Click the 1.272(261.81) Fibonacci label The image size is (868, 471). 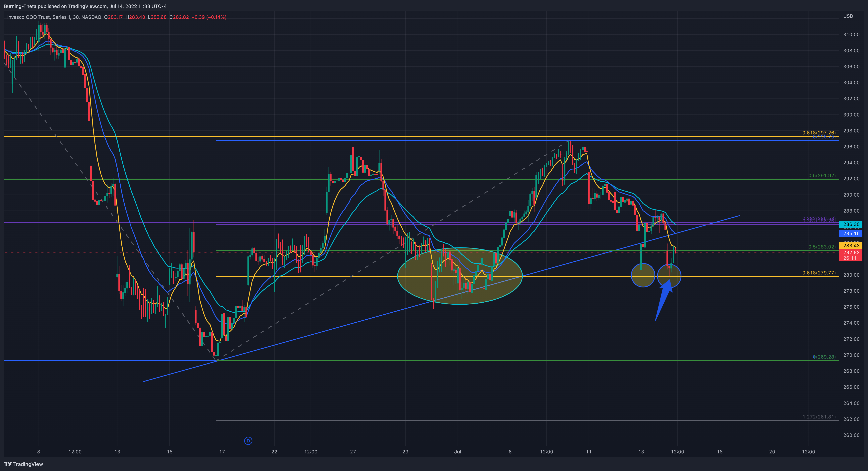(819, 417)
